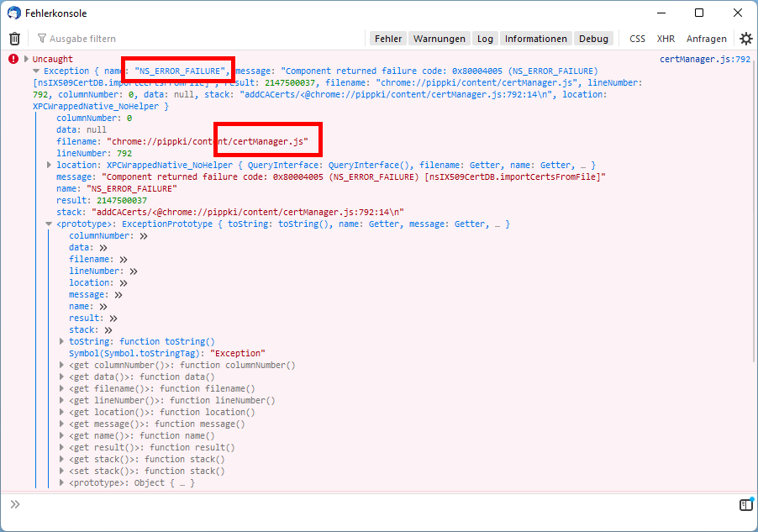
Task: Expand the location XPCWrappedNative_NoHelper entry
Action: pyautogui.click(x=49, y=166)
